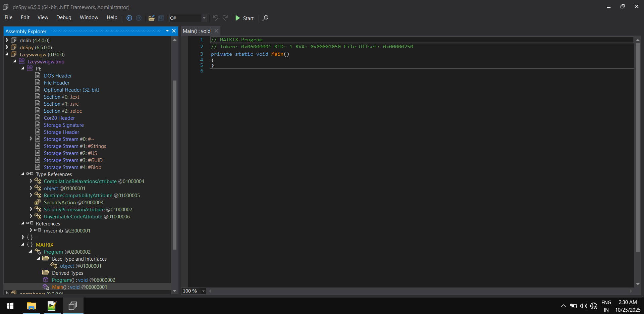Switch to the Main() : void tab
Screen dimensions: 644x314
coord(196,31)
